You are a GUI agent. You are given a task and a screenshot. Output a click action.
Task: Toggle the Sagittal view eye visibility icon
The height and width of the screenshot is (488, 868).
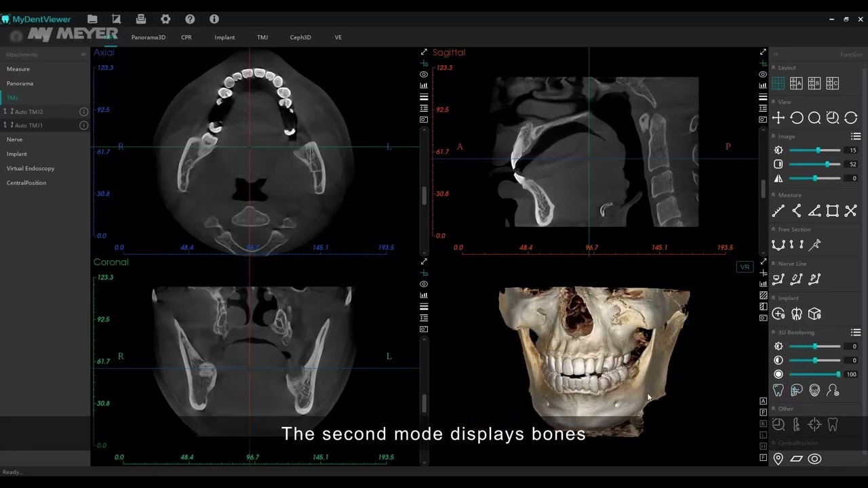coord(763,75)
